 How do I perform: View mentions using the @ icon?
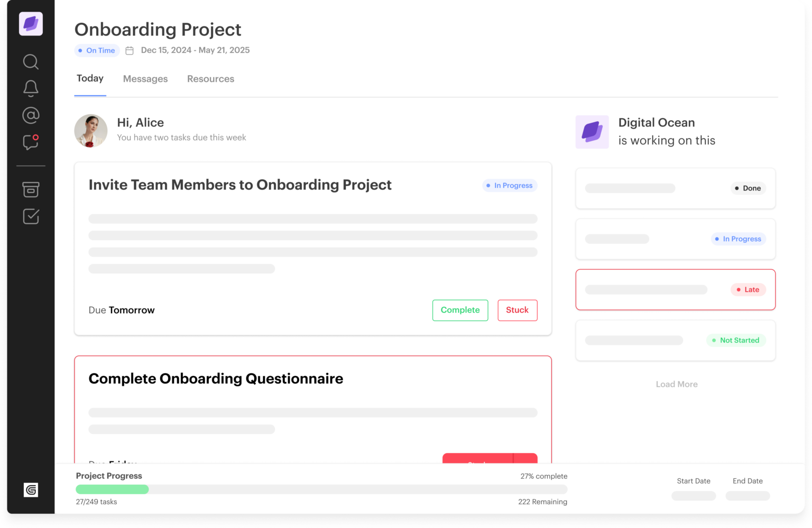[31, 115]
